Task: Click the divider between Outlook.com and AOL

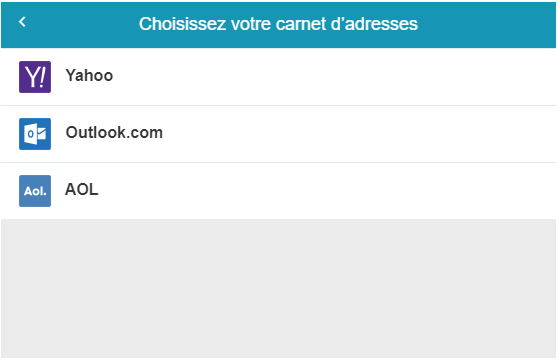Action: [x=278, y=163]
